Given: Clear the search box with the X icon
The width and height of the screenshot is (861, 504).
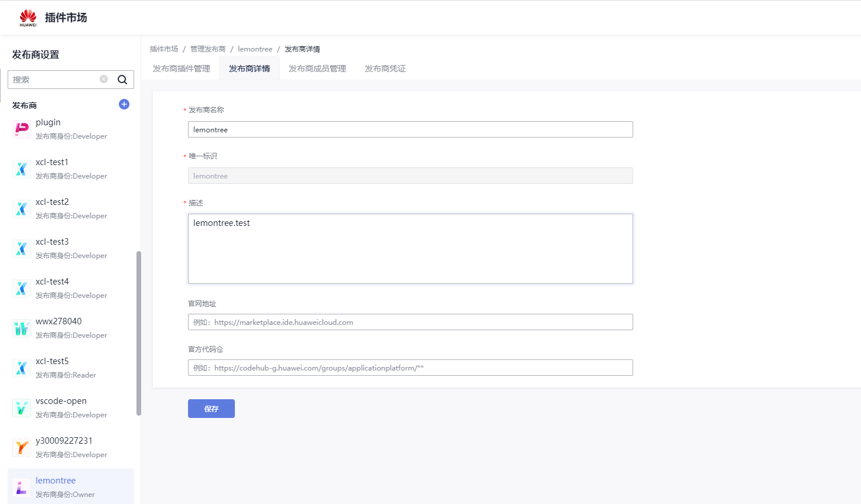Looking at the screenshot, I should 104,79.
